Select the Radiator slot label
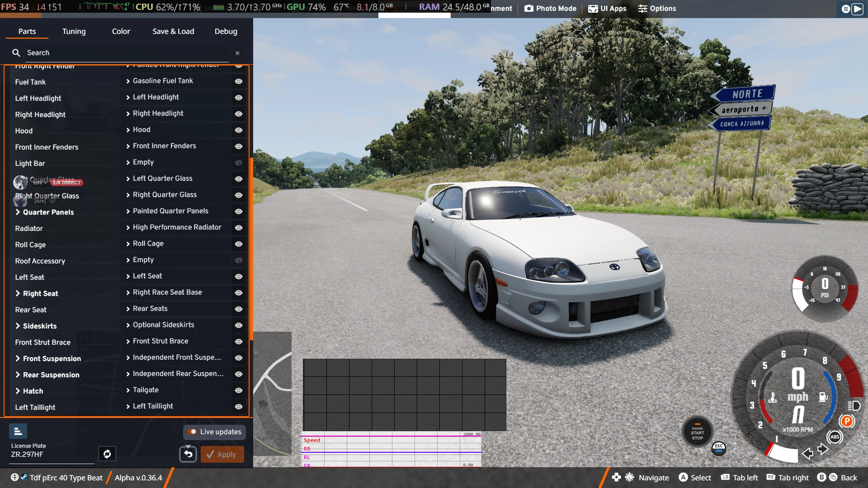 click(29, 228)
